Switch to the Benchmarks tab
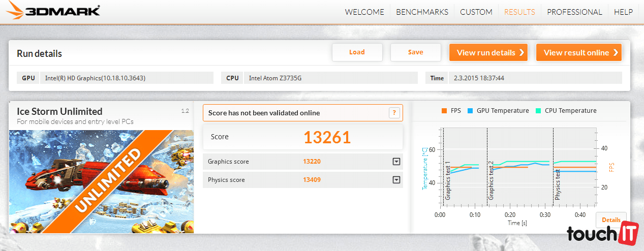Viewport: 644px width, 251px height. [422, 12]
